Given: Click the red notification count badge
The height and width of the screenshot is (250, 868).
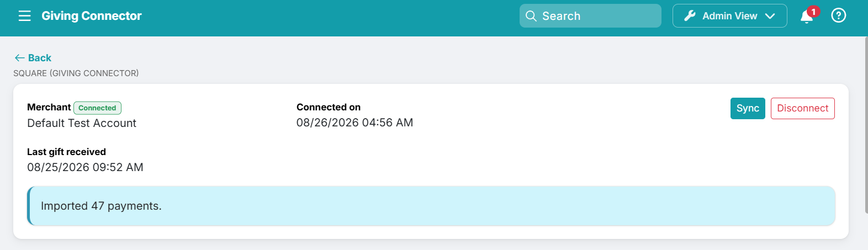Looking at the screenshot, I should click(813, 12).
